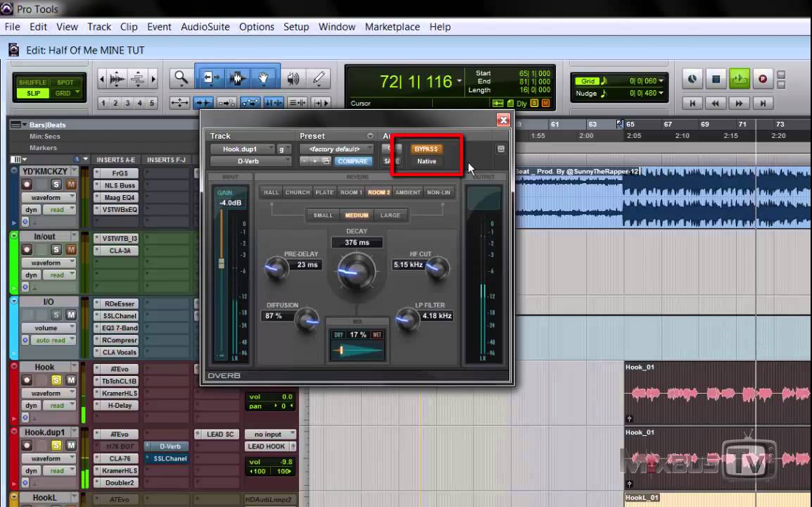Click the D-Verb target icon at top right
812x507 pixels.
pyautogui.click(x=501, y=149)
